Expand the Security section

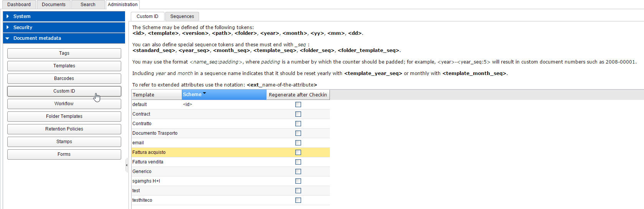[64, 28]
